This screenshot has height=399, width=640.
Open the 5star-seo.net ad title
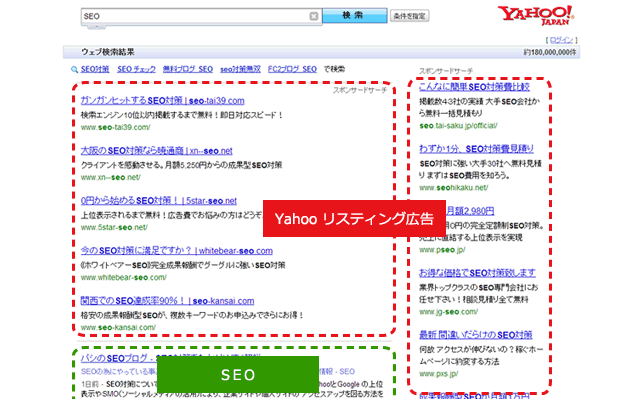click(x=159, y=201)
